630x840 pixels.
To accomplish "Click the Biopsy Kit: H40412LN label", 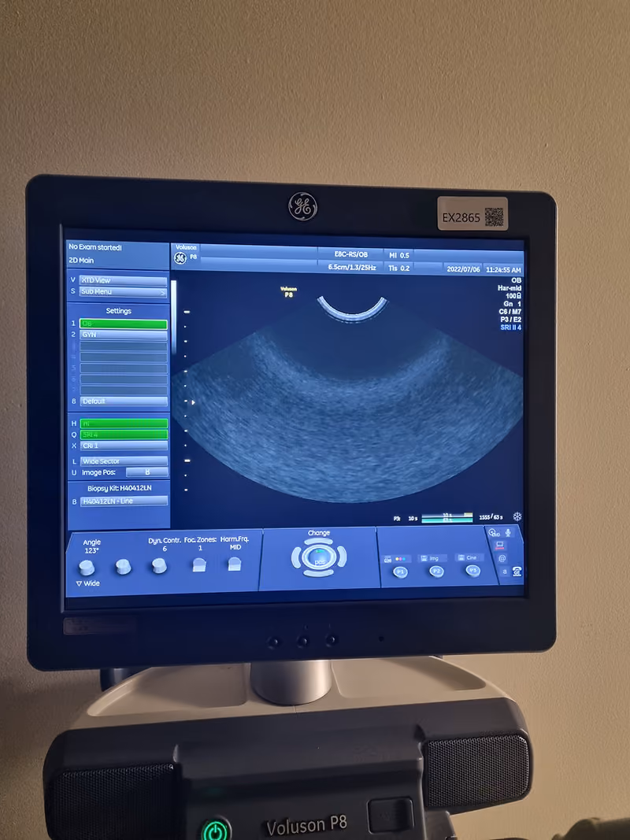I will (x=120, y=488).
